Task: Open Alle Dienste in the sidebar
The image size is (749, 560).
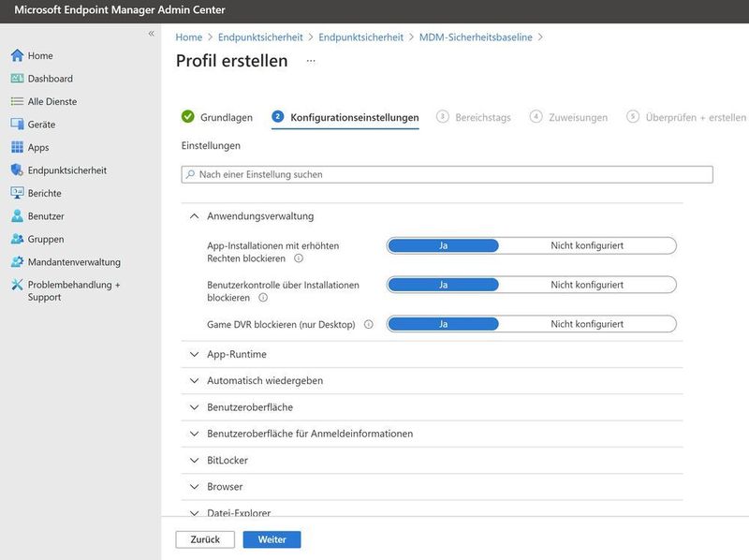Action: click(x=52, y=101)
